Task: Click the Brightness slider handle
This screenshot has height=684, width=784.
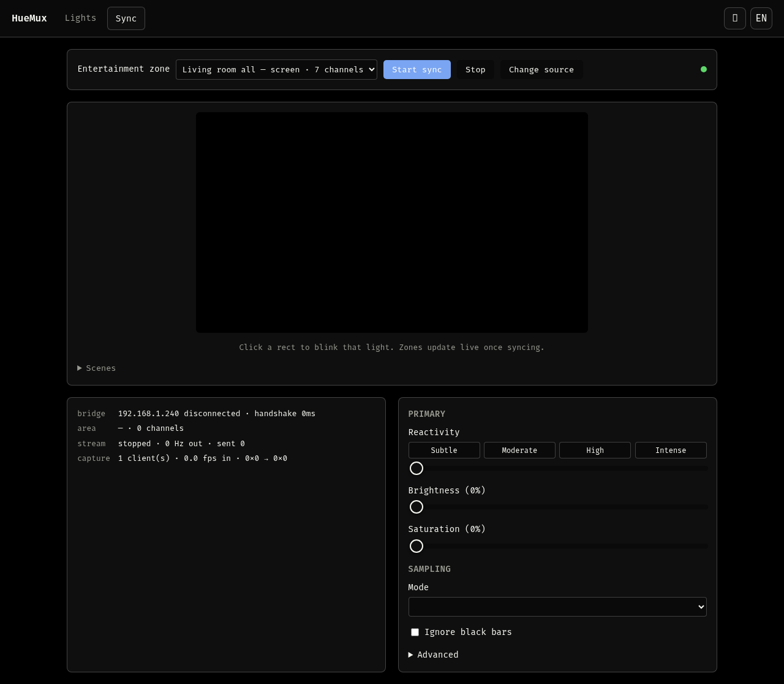Action: [417, 507]
